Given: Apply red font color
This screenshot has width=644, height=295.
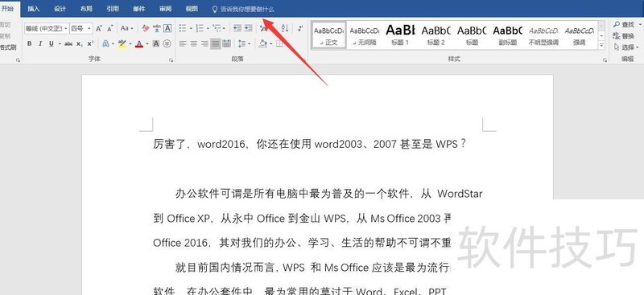Looking at the screenshot, I should tap(139, 43).
